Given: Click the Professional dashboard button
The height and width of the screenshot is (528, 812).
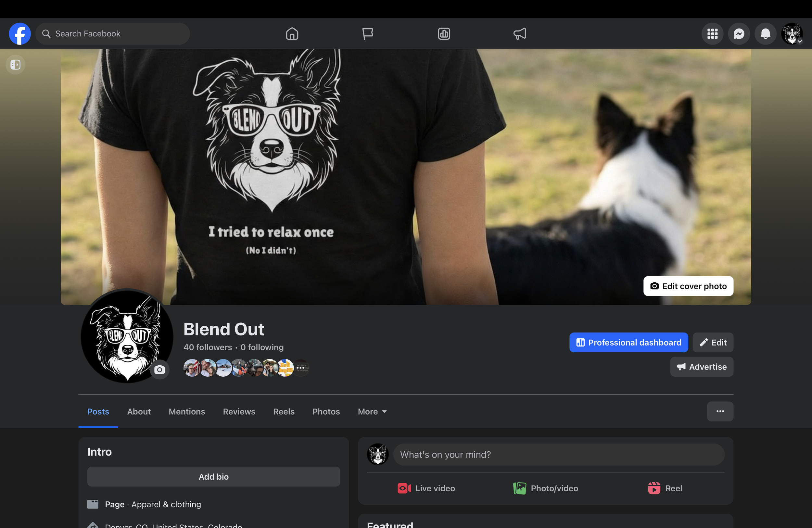Looking at the screenshot, I should (628, 343).
